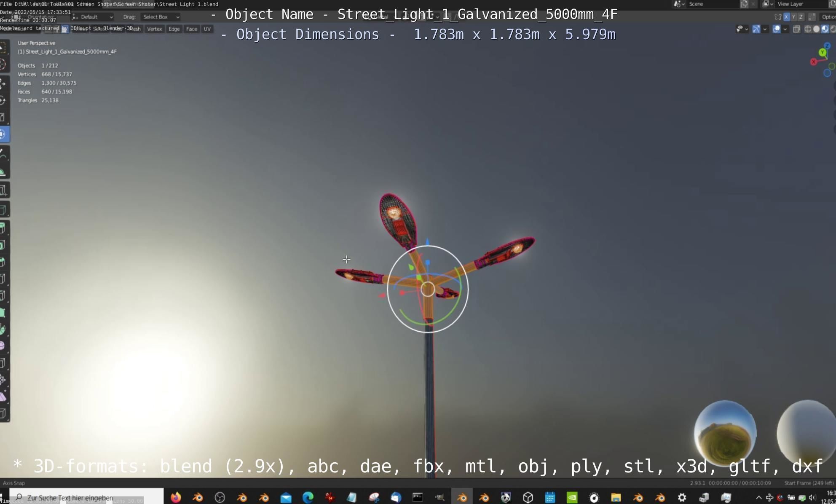The width and height of the screenshot is (836, 504).
Task: Click the Vertices 668/15,737 statistic
Action: point(45,74)
